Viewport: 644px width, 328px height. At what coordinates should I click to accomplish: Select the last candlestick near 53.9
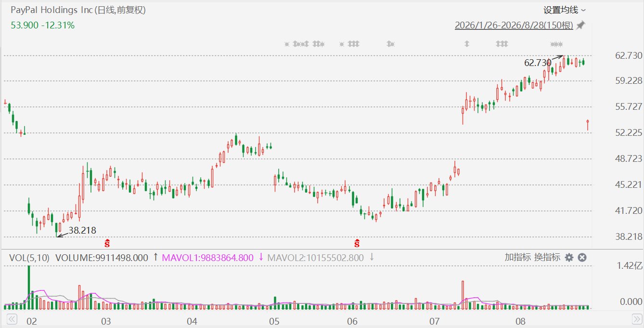click(x=588, y=125)
